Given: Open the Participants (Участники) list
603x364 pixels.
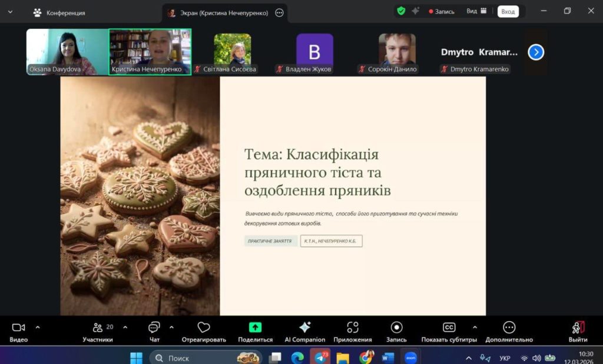Looking at the screenshot, I should click(98, 328).
